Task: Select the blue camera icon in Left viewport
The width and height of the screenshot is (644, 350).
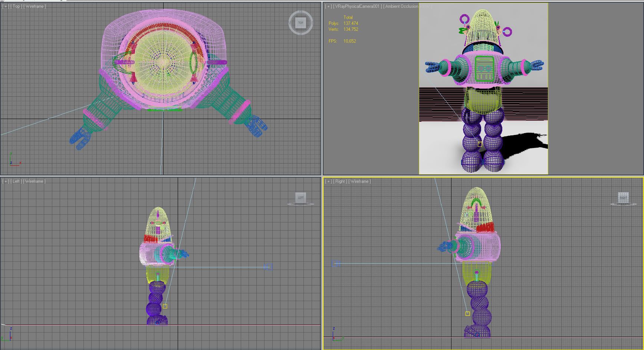Action: click(x=268, y=267)
